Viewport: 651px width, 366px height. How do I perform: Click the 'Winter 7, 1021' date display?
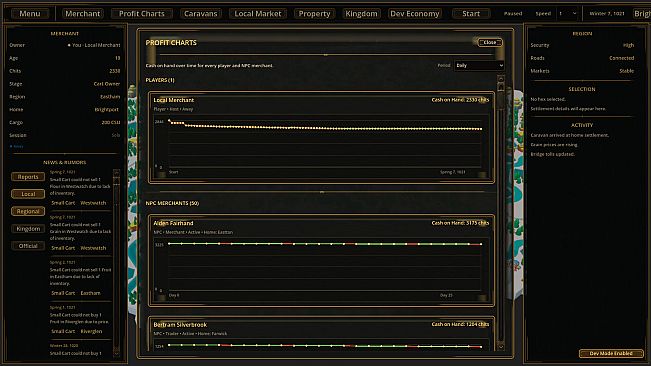click(x=607, y=14)
